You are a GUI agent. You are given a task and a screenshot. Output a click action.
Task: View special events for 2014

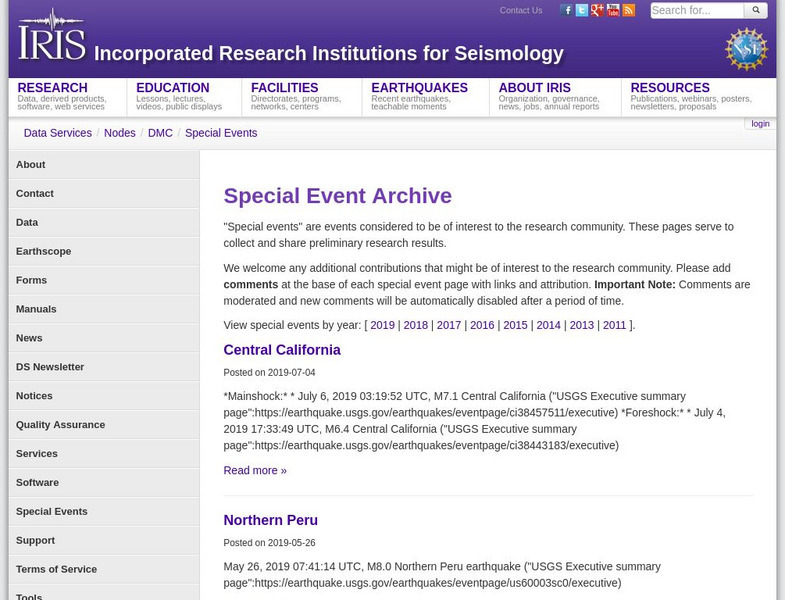[549, 325]
